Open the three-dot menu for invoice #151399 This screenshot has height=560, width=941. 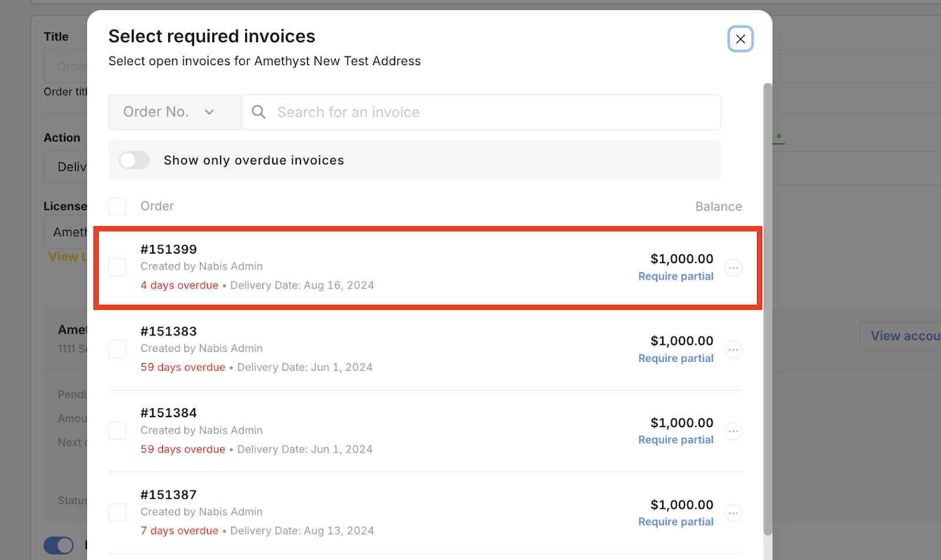click(x=733, y=267)
